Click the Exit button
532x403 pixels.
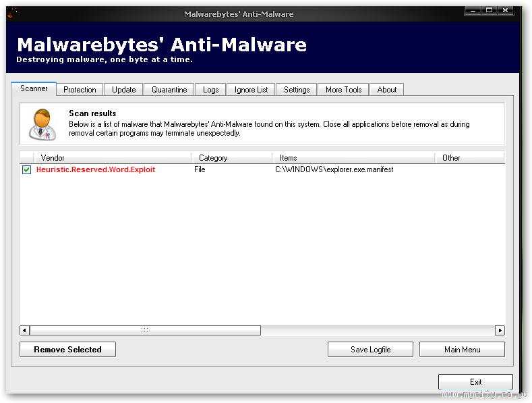click(x=475, y=381)
